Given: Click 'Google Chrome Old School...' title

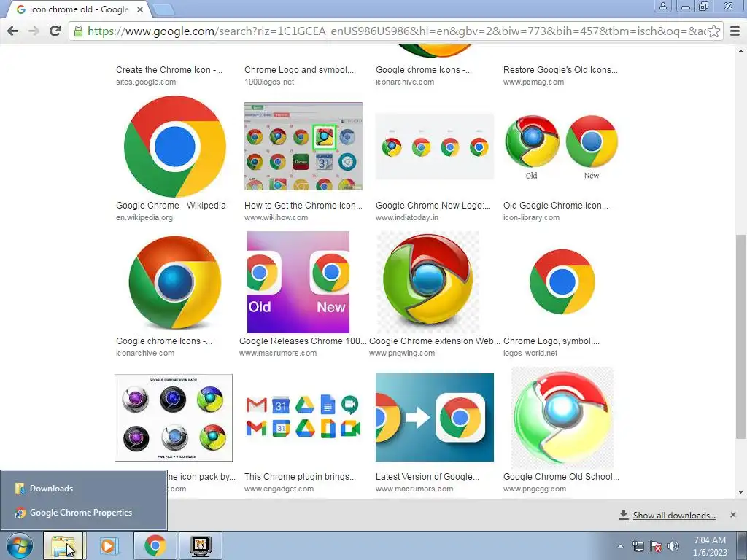Looking at the screenshot, I should point(561,477).
